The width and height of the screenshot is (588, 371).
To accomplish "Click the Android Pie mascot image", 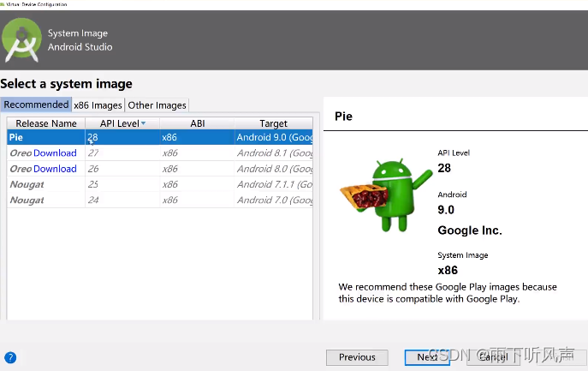I will coord(386,194).
